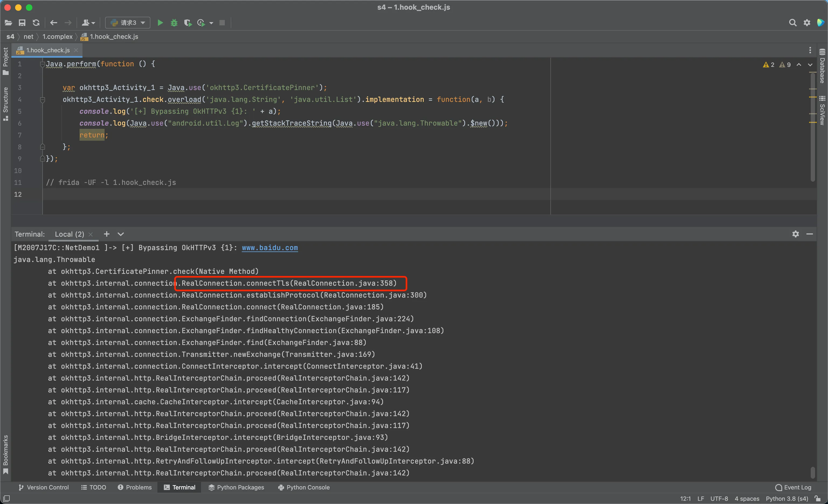This screenshot has height=504, width=828.
Task: Open terminal panel settings gear
Action: click(795, 234)
